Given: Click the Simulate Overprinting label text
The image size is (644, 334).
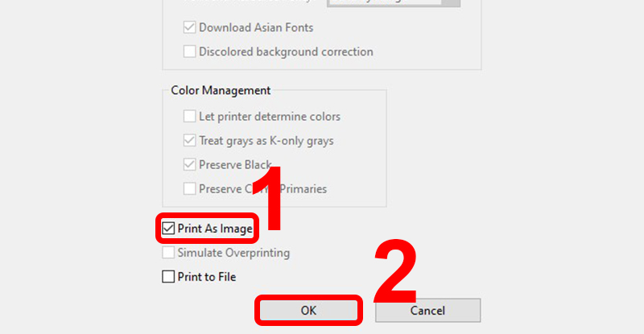Looking at the screenshot, I should (233, 253).
